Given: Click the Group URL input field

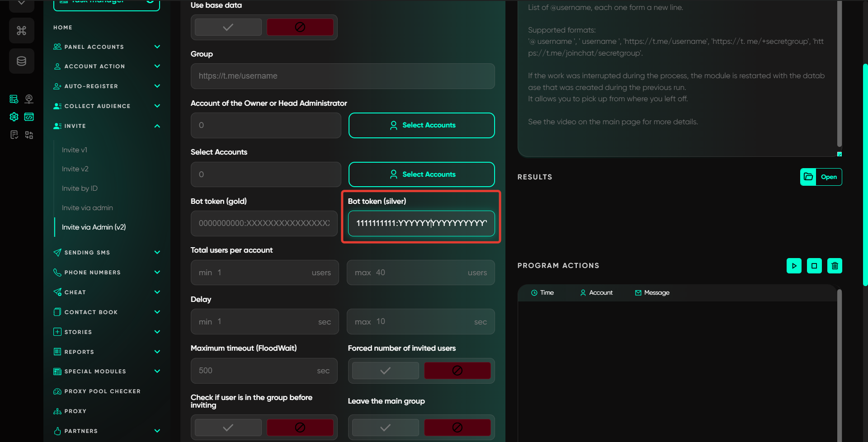Looking at the screenshot, I should 342,76.
